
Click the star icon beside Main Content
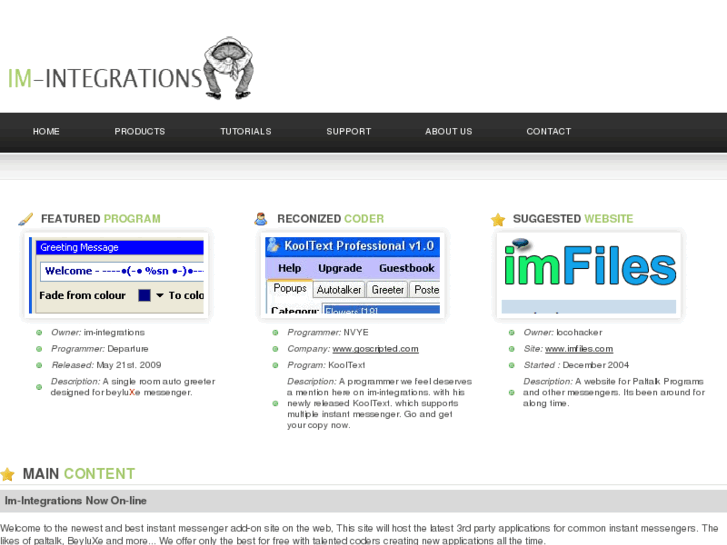tap(8, 474)
